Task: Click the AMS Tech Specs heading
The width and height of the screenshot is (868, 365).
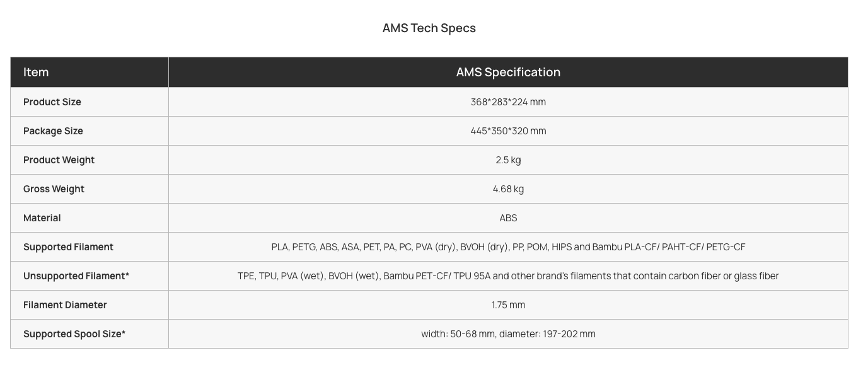Action: [x=429, y=28]
